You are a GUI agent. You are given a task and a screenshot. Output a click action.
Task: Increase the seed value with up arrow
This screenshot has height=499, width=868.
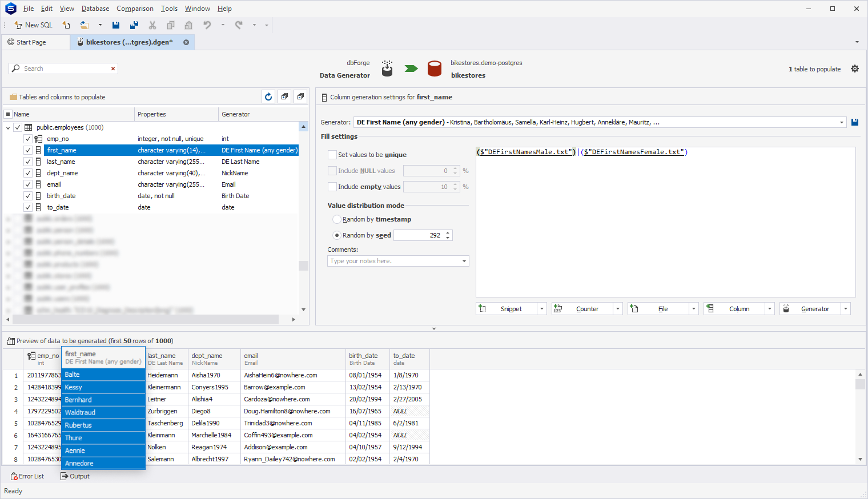click(x=448, y=233)
